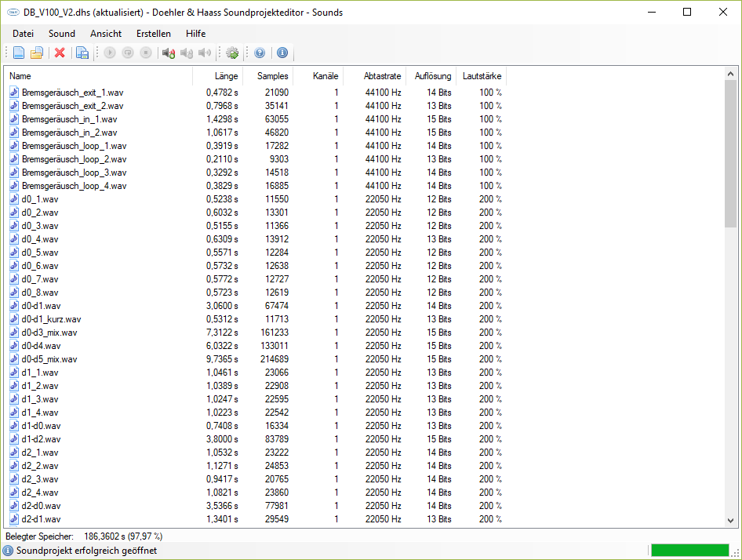Select Bremsgeräusch_in_2.wav in the list
This screenshot has width=742, height=560.
69,132
